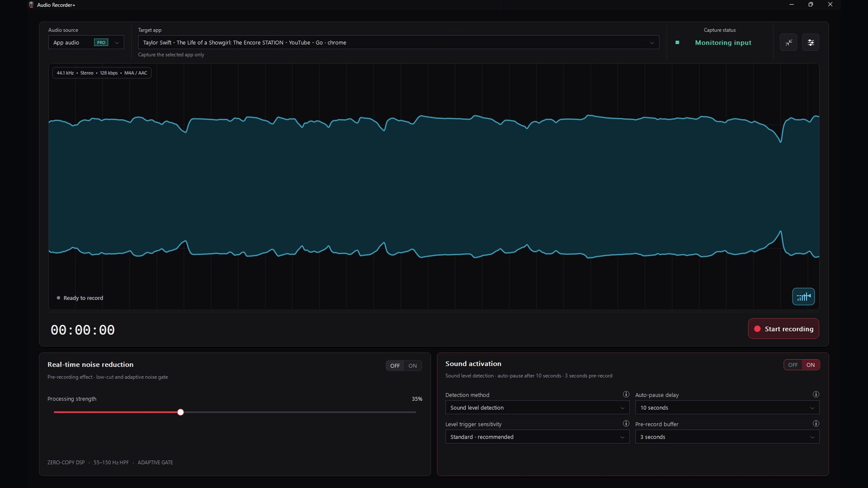Image resolution: width=868 pixels, height=488 pixels.
Task: Click the 55–150 Hz HPF label
Action: (x=111, y=462)
